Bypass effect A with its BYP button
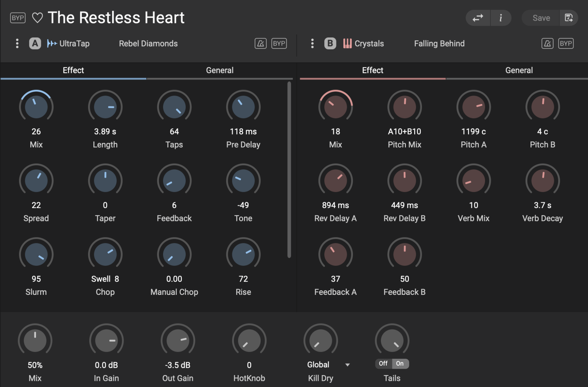This screenshot has width=588, height=387. (x=279, y=44)
